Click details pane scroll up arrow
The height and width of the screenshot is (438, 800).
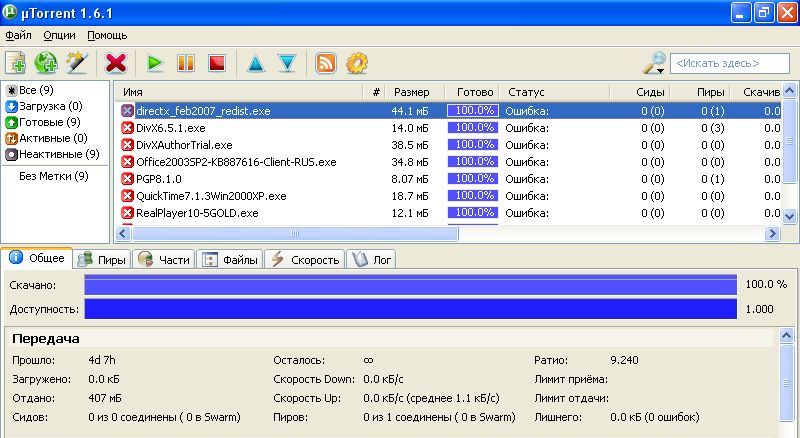click(786, 335)
